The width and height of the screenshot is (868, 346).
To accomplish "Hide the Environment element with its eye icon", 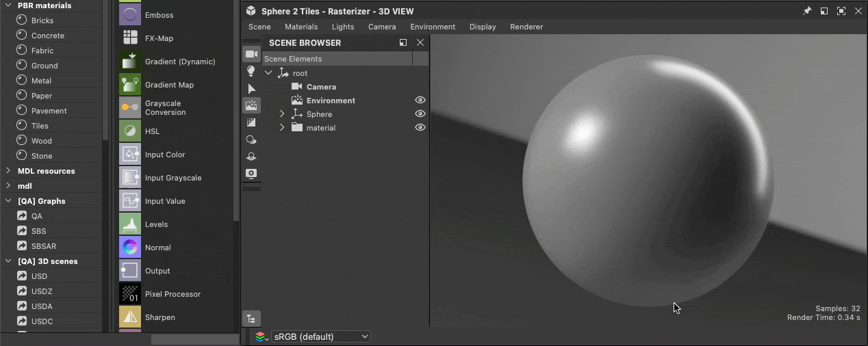I will pos(420,100).
